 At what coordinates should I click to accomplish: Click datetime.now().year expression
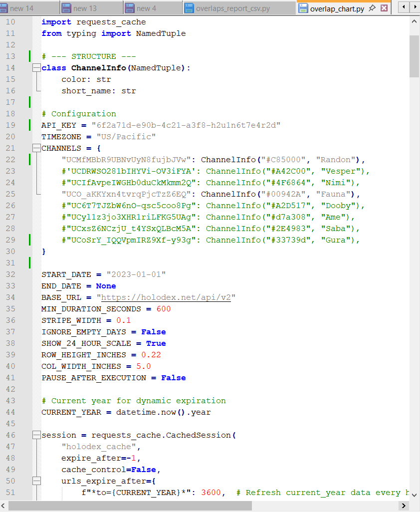click(164, 412)
